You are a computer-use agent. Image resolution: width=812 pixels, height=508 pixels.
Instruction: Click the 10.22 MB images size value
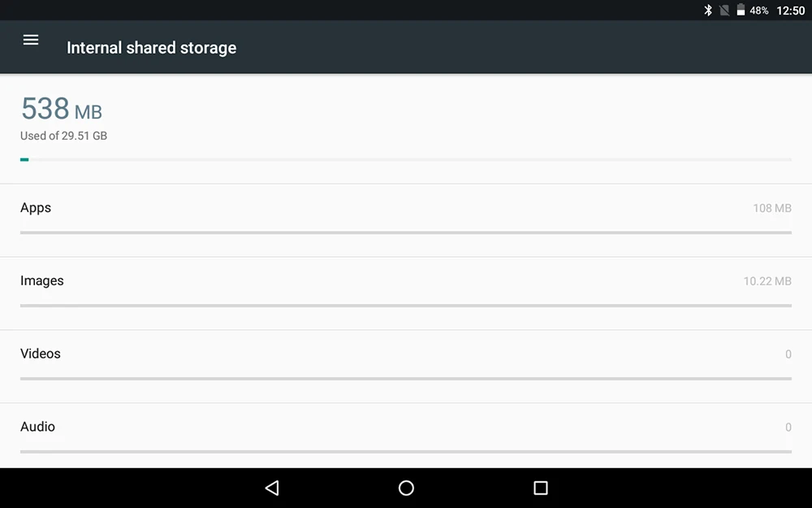pos(767,281)
